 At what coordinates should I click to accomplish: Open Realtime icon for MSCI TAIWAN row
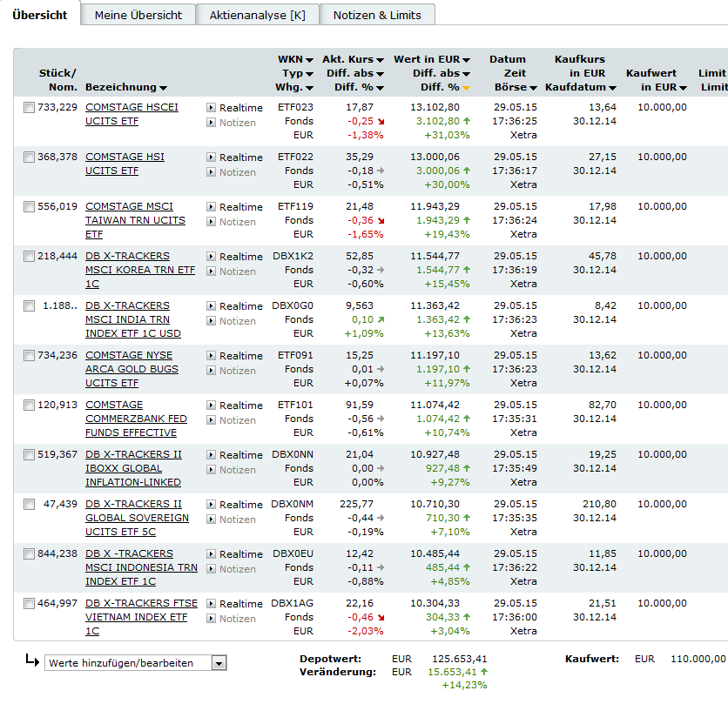[x=211, y=207]
